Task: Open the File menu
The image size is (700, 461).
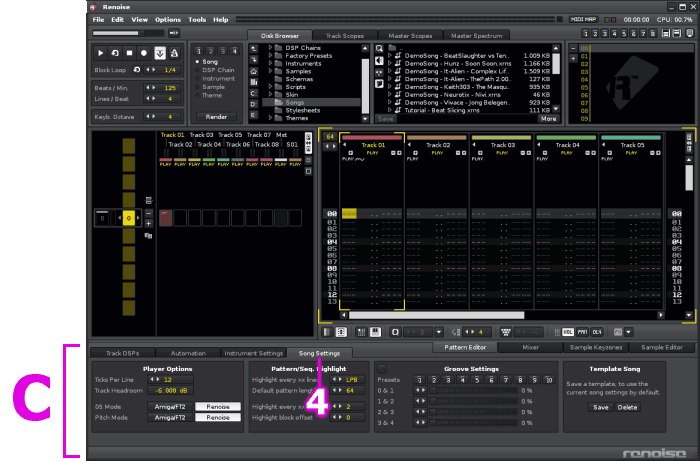Action: tap(98, 20)
